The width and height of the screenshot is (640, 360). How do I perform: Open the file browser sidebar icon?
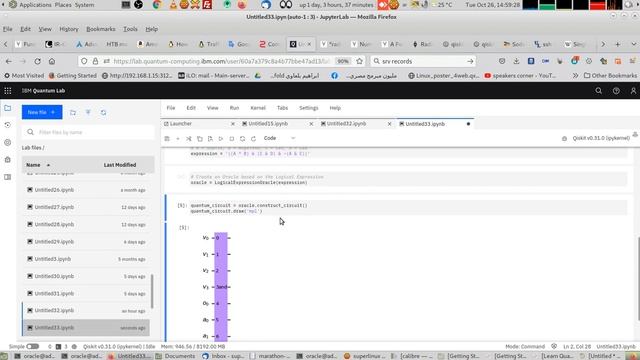[7, 108]
